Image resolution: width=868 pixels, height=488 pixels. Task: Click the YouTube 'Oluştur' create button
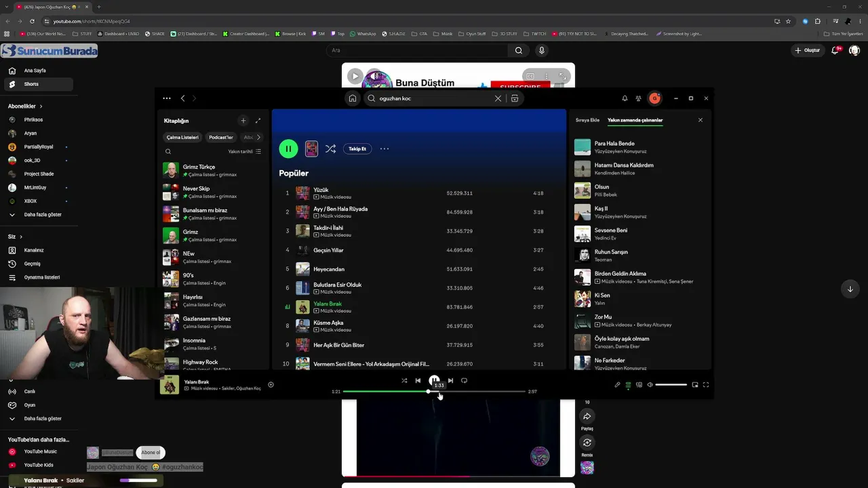[x=808, y=50]
